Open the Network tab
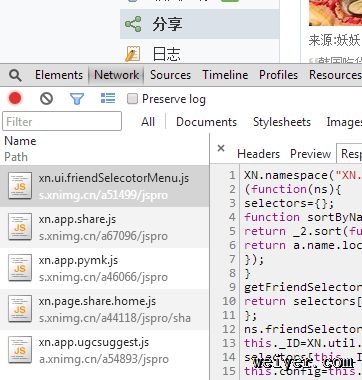This screenshot has width=362, height=380. 117,75
